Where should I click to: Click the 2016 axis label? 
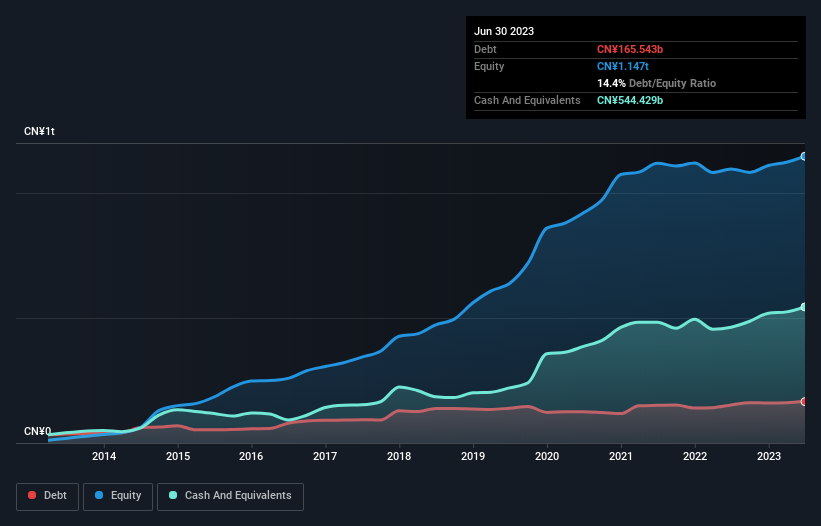pos(251,456)
